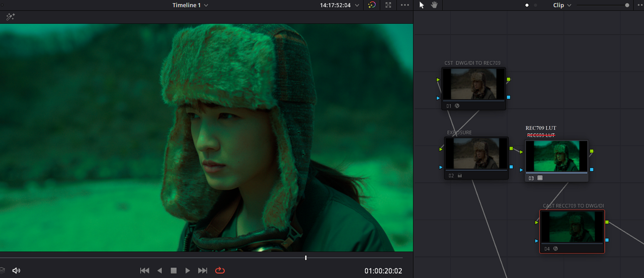
Task: Select the hand pan tool in node editor
Action: tap(434, 5)
